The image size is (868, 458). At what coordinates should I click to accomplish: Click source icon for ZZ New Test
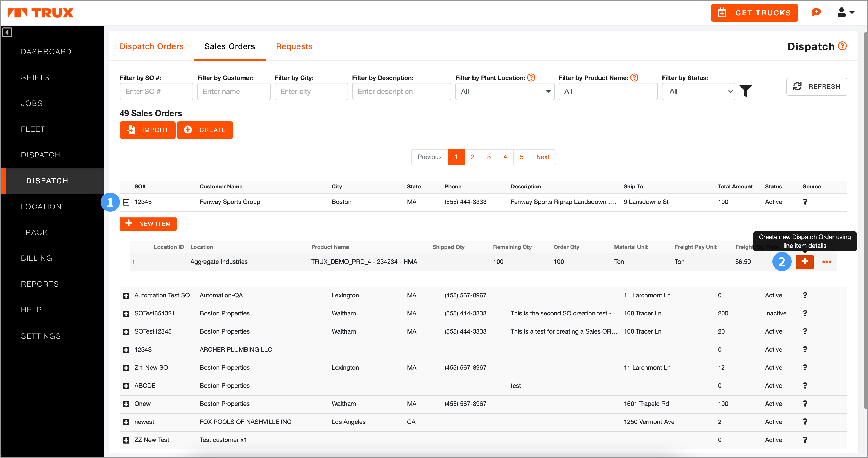tap(805, 440)
